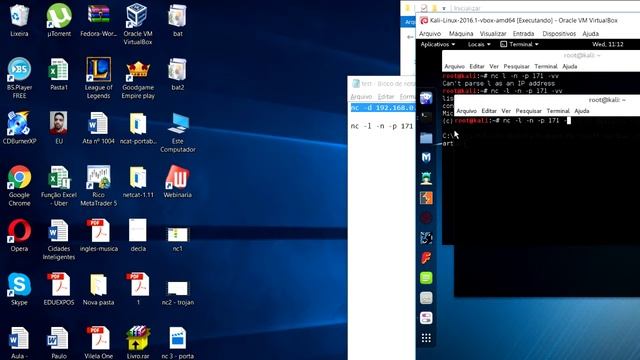Viewport: 640px width, 360px height.
Task: Select the EU photo file on desktop
Action: point(59,128)
